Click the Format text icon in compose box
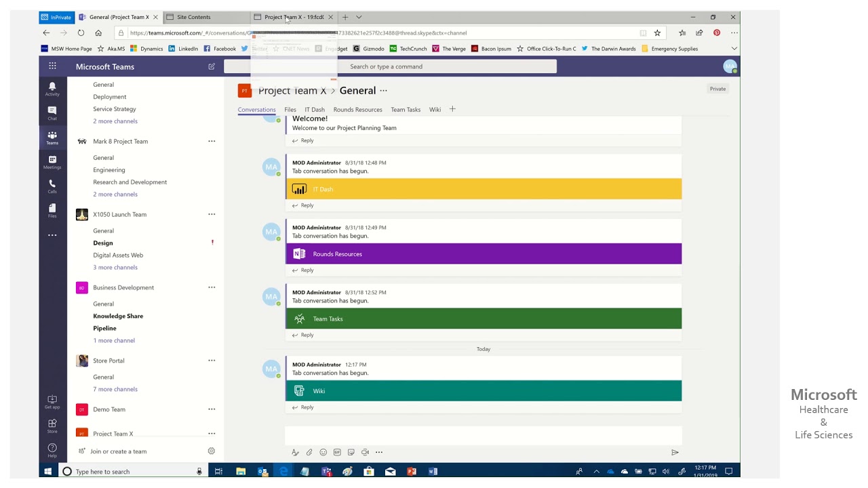The width and height of the screenshot is (868, 488). pyautogui.click(x=295, y=452)
